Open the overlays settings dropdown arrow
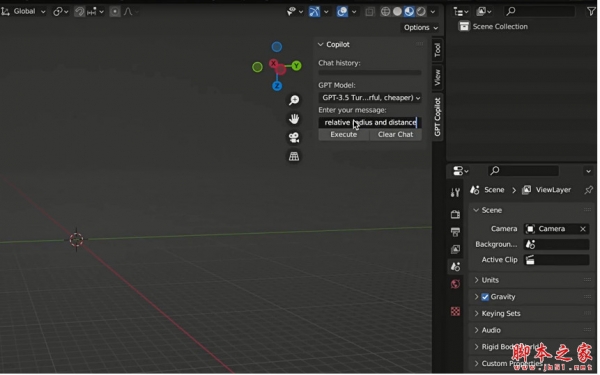Image resolution: width=600 pixels, height=375 pixels. 355,12
